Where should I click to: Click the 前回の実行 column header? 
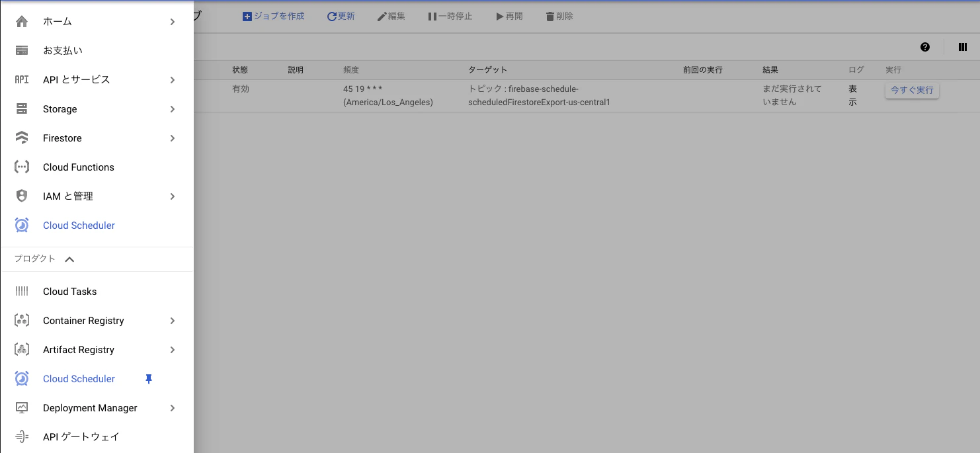[x=703, y=70]
